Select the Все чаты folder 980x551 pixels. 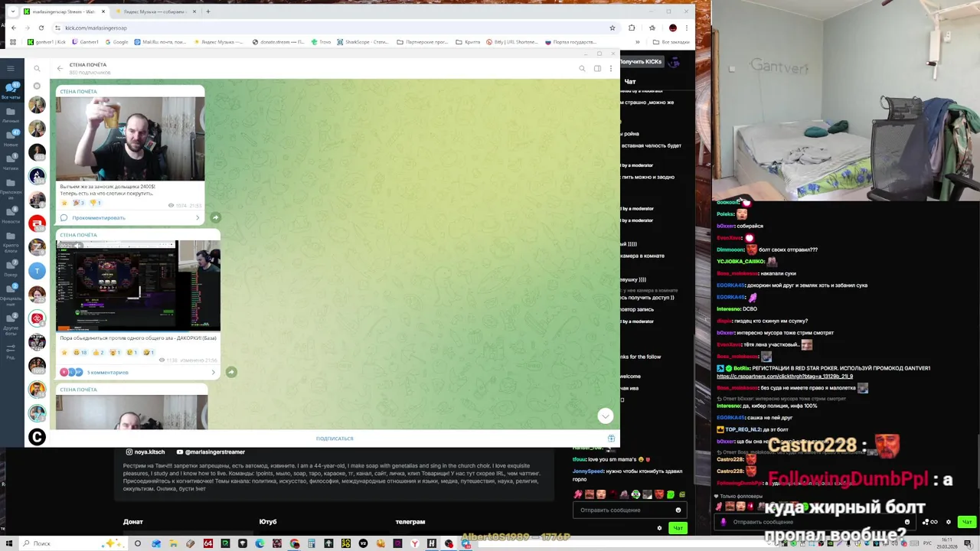tap(11, 92)
